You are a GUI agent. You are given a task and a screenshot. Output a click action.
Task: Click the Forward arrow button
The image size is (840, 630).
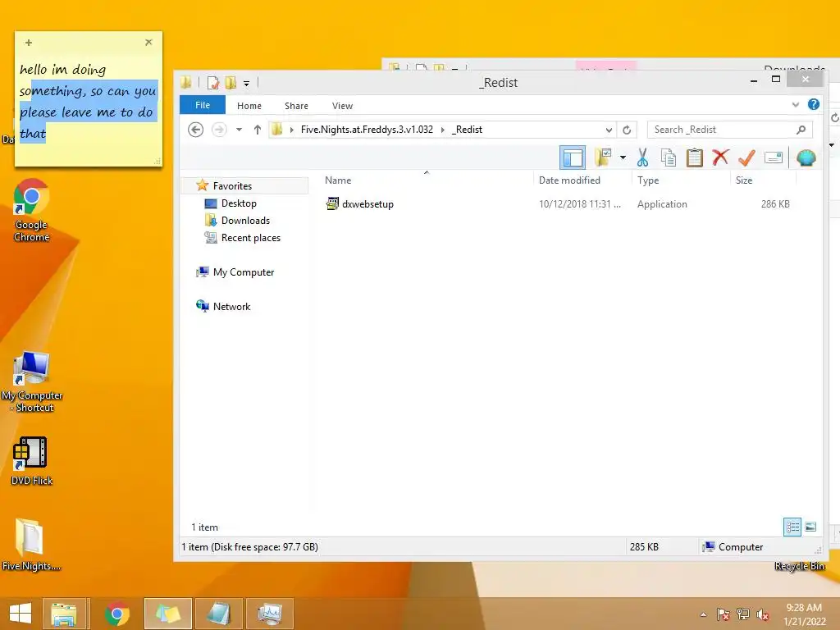click(x=218, y=130)
